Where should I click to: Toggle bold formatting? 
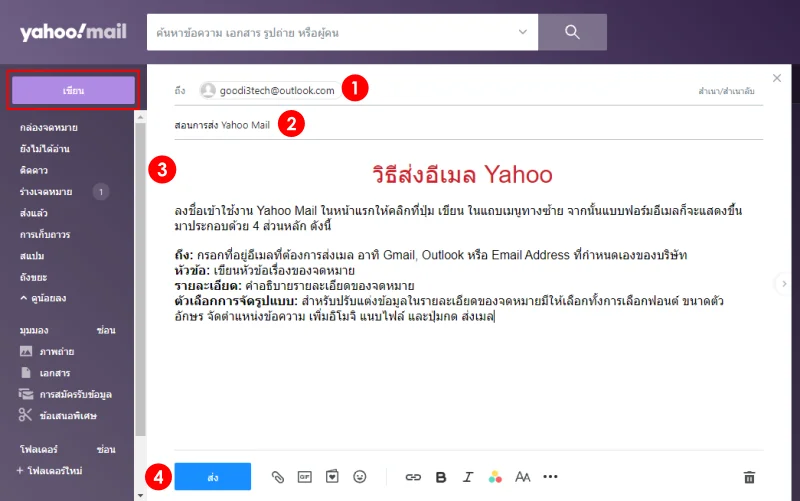point(441,477)
